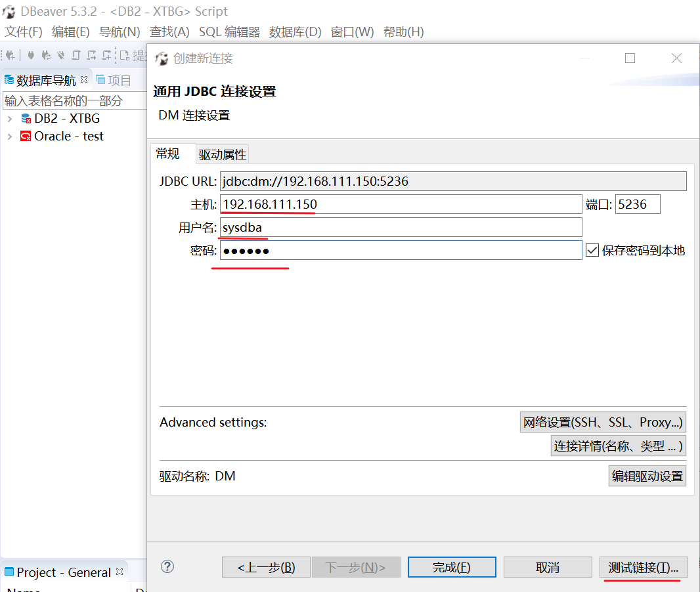The image size is (700, 592).
Task: Click the 数据库导航 database stack icon
Action: click(9, 80)
